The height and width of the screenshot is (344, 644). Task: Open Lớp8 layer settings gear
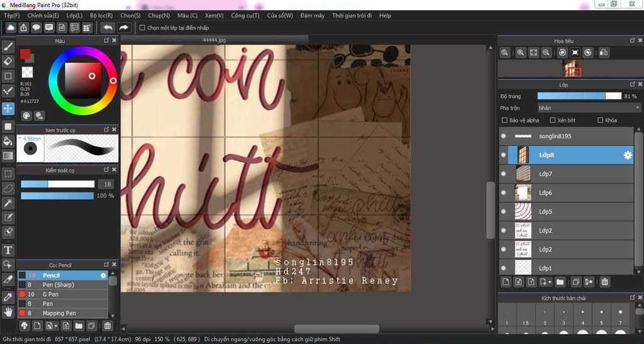[x=628, y=155]
